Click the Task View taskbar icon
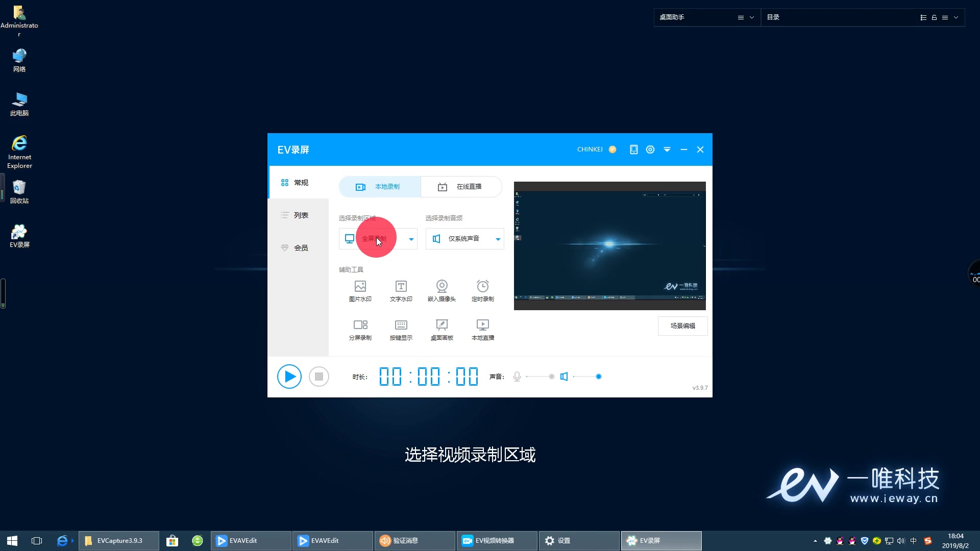Screen dimensions: 980x551 (x=37, y=541)
